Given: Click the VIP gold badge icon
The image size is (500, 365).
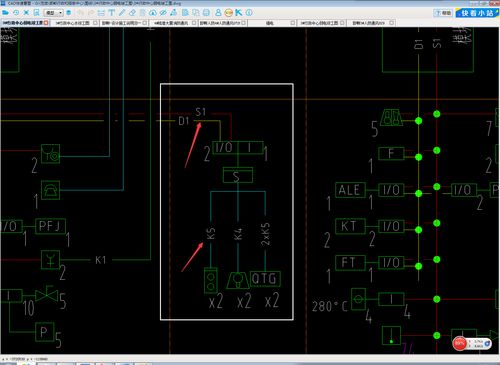Looking at the screenshot, I should coord(228,13).
